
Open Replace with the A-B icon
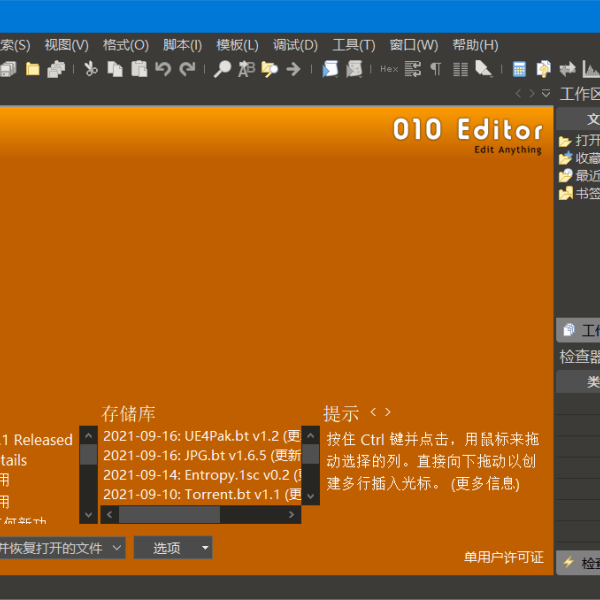coord(246,69)
